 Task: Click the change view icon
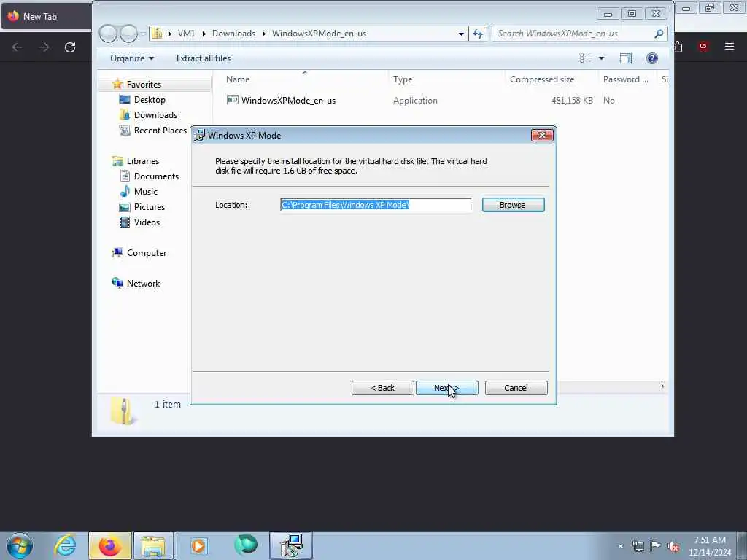point(586,58)
